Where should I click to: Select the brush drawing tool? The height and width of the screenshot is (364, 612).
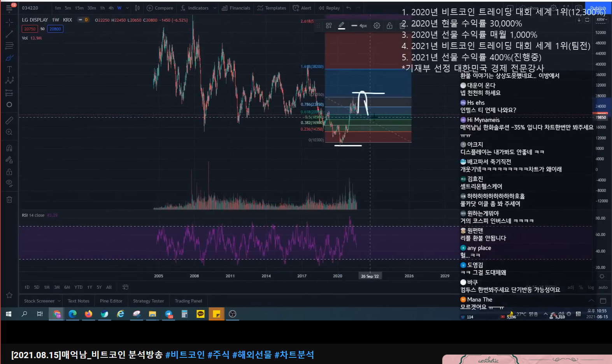pyautogui.click(x=9, y=58)
